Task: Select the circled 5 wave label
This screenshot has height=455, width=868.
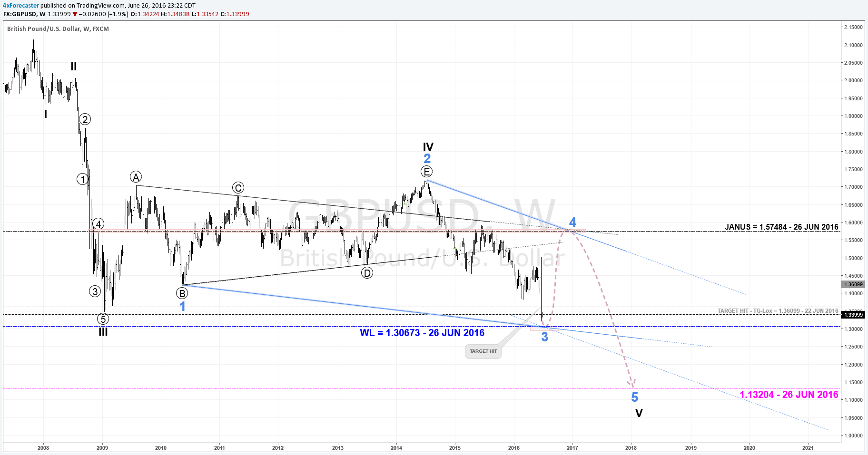Action: coord(103,319)
